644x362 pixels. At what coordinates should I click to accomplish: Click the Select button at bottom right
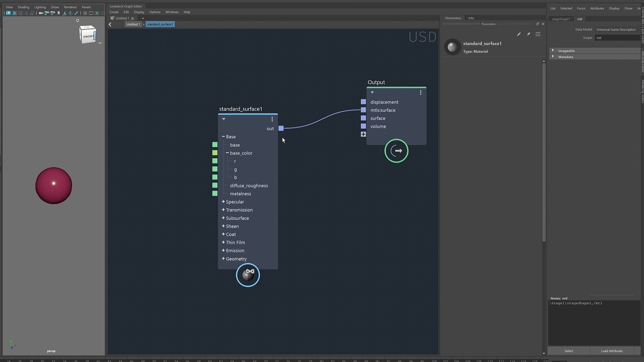[569, 351]
